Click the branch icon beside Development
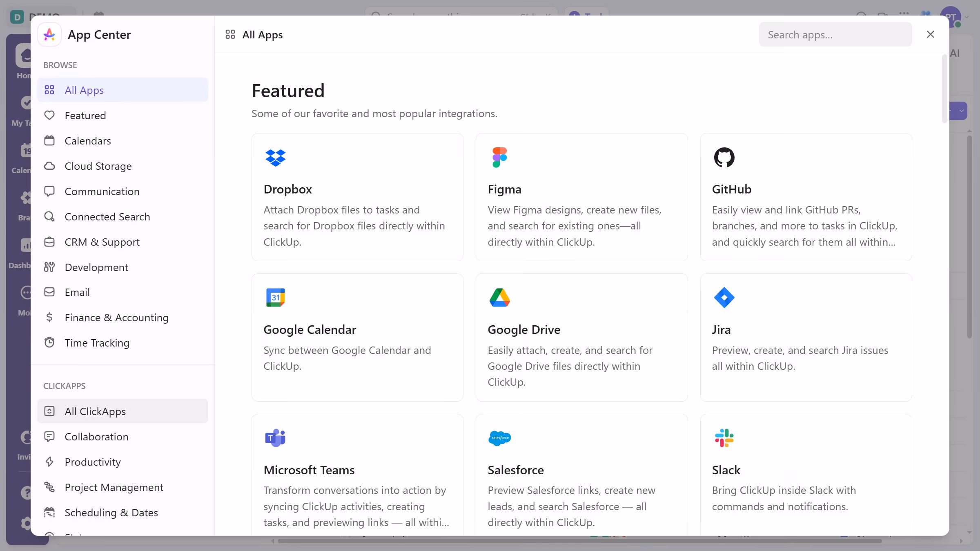The width and height of the screenshot is (980, 551). (49, 267)
